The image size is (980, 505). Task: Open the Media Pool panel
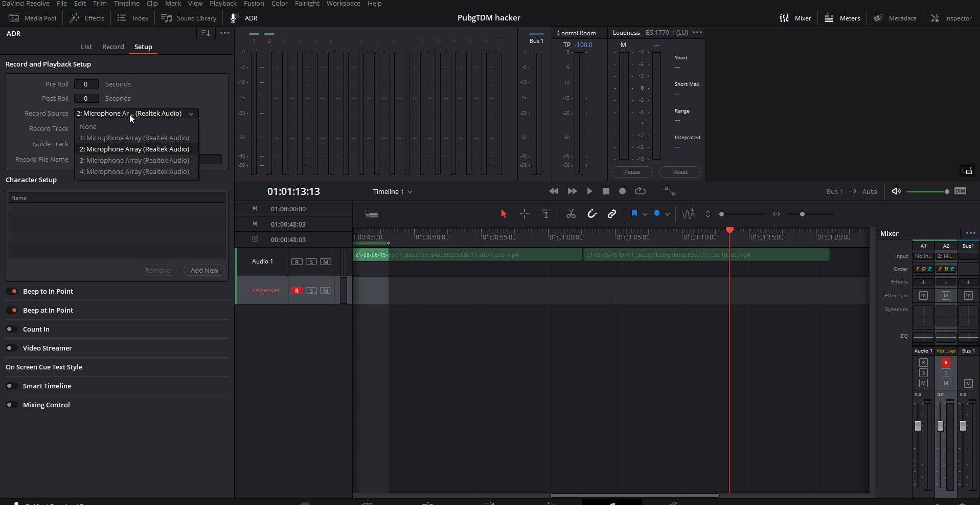click(33, 18)
